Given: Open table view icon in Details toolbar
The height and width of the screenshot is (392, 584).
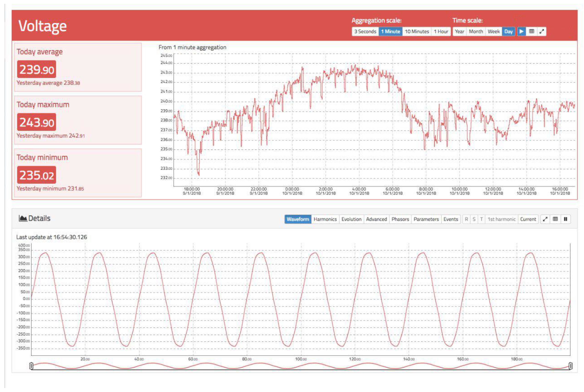Looking at the screenshot, I should click(555, 219).
